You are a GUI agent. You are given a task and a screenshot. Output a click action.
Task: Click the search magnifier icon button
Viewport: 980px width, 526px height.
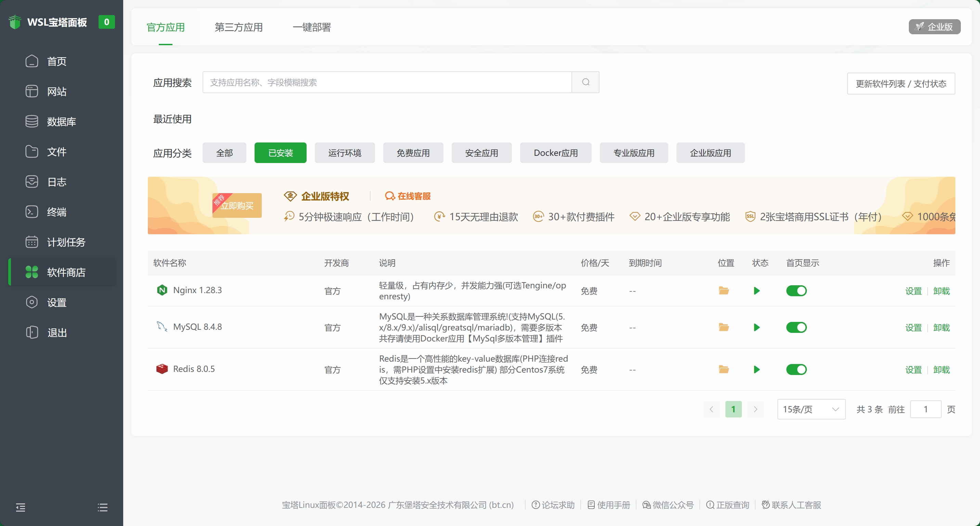coord(585,82)
